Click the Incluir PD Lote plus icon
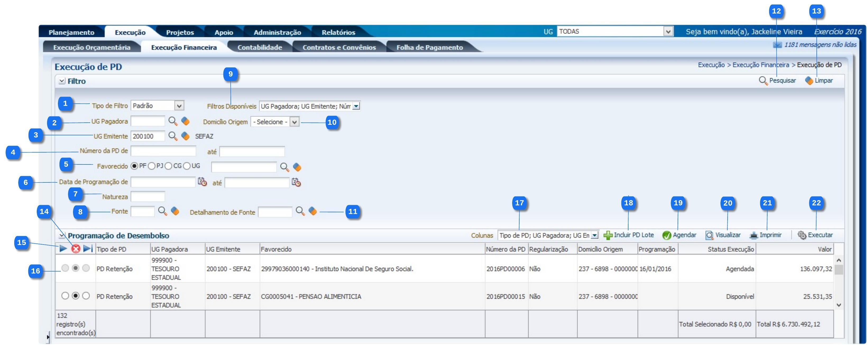 tap(608, 235)
